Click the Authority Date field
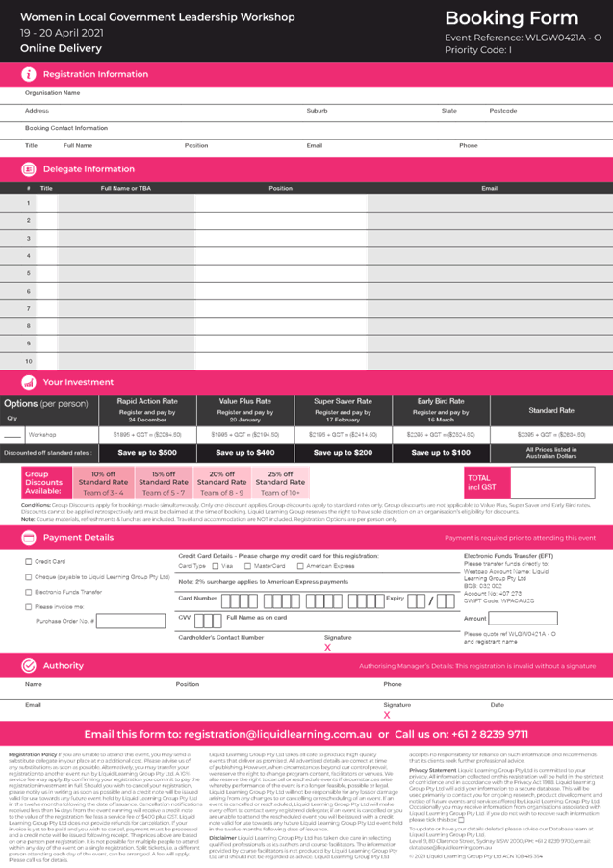The width and height of the screenshot is (613, 868). (x=549, y=709)
